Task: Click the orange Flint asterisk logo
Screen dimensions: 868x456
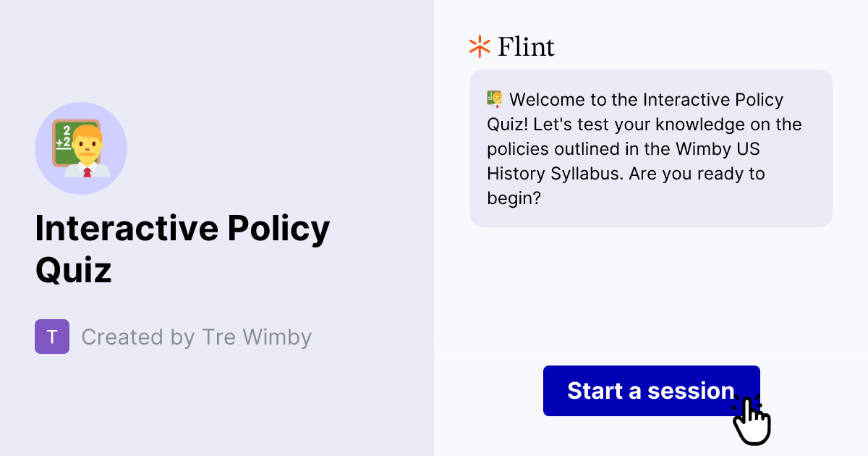Action: (x=479, y=46)
